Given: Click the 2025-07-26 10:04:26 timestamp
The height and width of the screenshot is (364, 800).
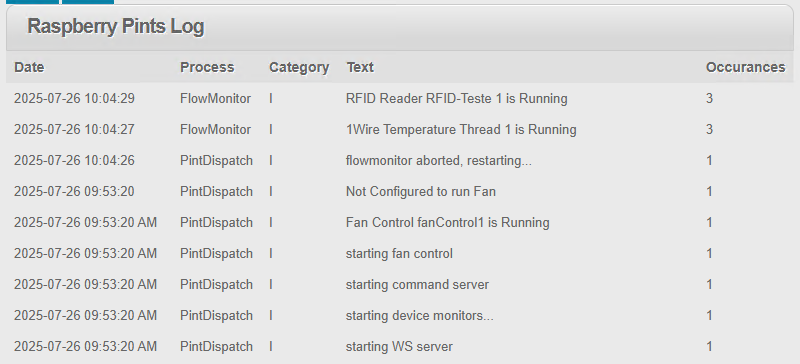Looking at the screenshot, I should [74, 161].
